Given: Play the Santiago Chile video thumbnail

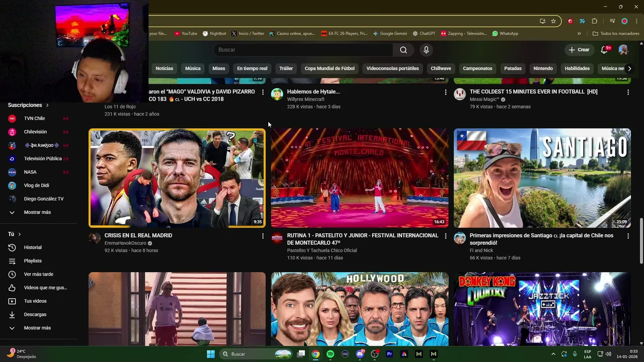Looking at the screenshot, I should 542,178.
